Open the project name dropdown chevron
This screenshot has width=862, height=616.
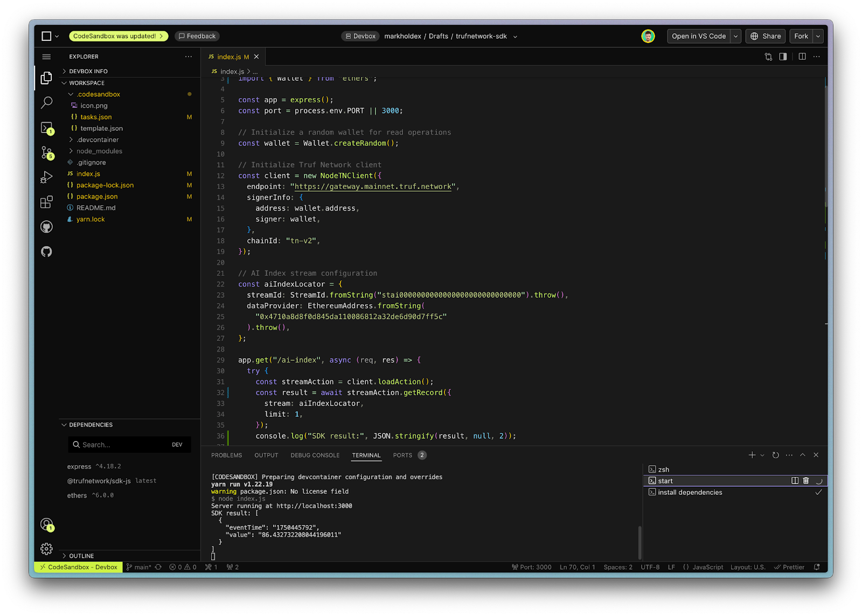515,37
